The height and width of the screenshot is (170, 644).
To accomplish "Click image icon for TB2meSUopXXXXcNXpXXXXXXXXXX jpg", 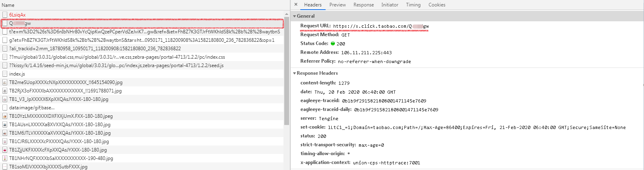I will (x=5, y=82).
